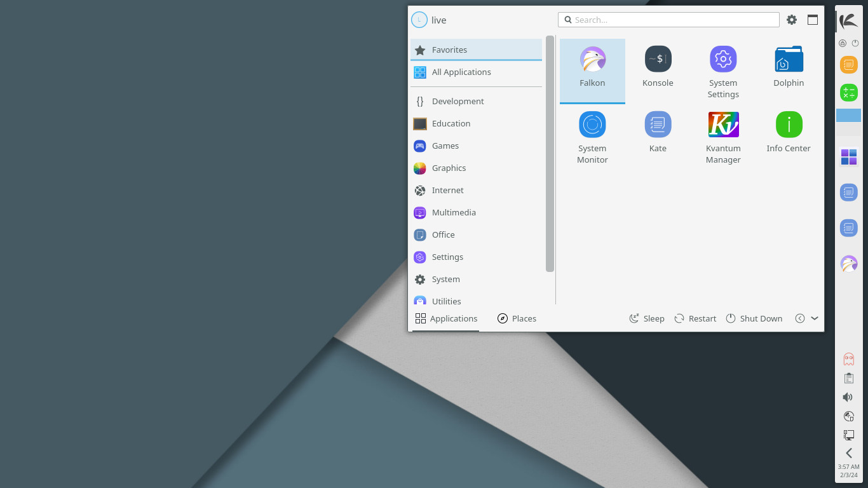Image resolution: width=868 pixels, height=488 pixels.
Task: Click the small power icon in panel
Action: (855, 43)
